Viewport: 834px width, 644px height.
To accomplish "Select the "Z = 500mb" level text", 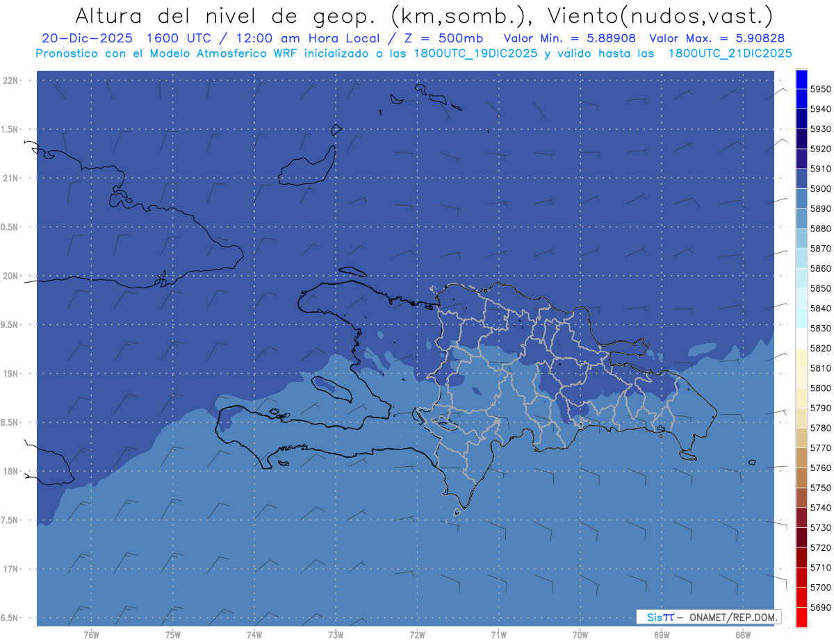I will (x=442, y=38).
